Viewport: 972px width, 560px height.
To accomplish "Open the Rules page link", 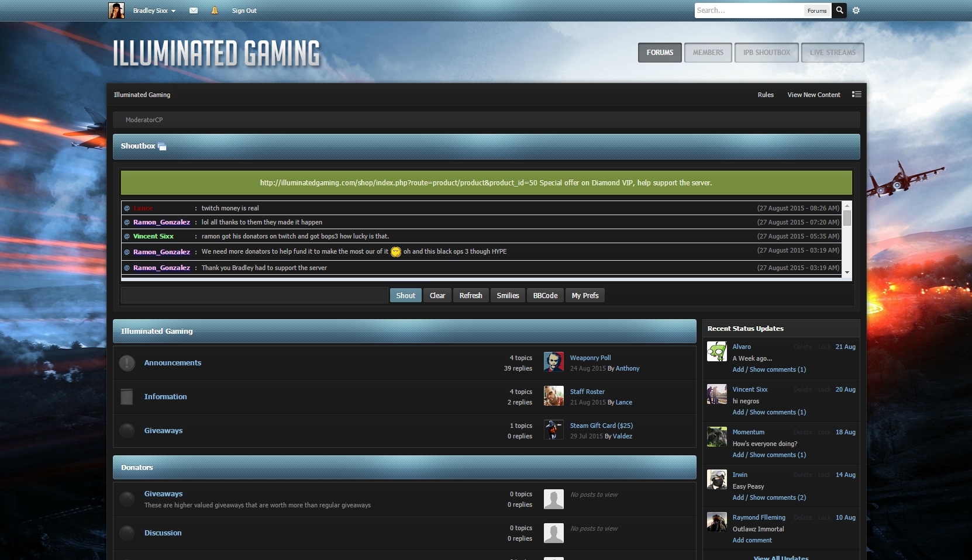I will pos(766,95).
